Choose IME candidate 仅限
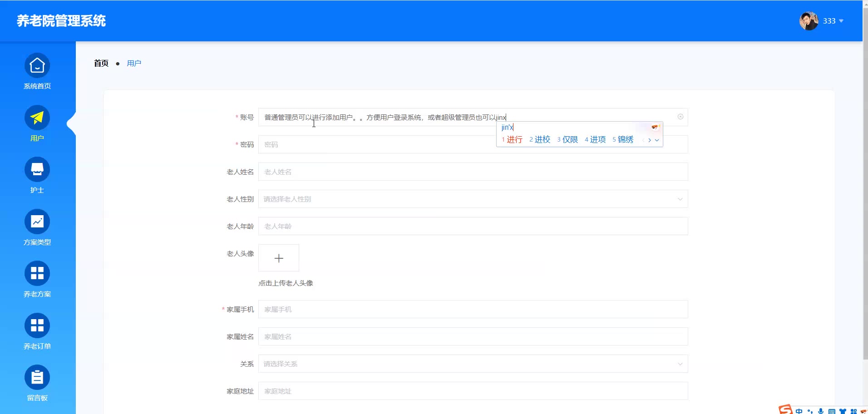The width and height of the screenshot is (868, 414). [x=570, y=140]
